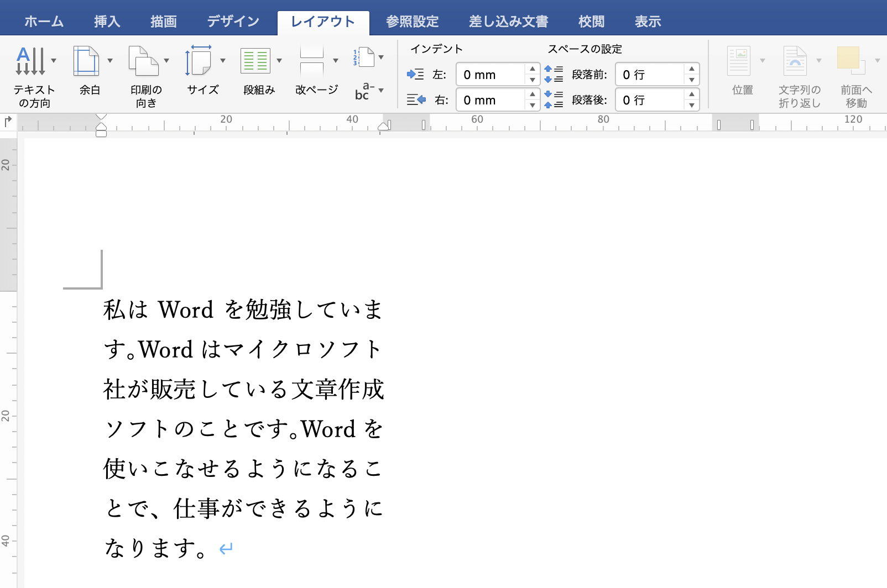Image resolution: width=887 pixels, height=588 pixels.
Task: Expand the 文字列の折り返し dropdown arrow
Action: (x=819, y=61)
